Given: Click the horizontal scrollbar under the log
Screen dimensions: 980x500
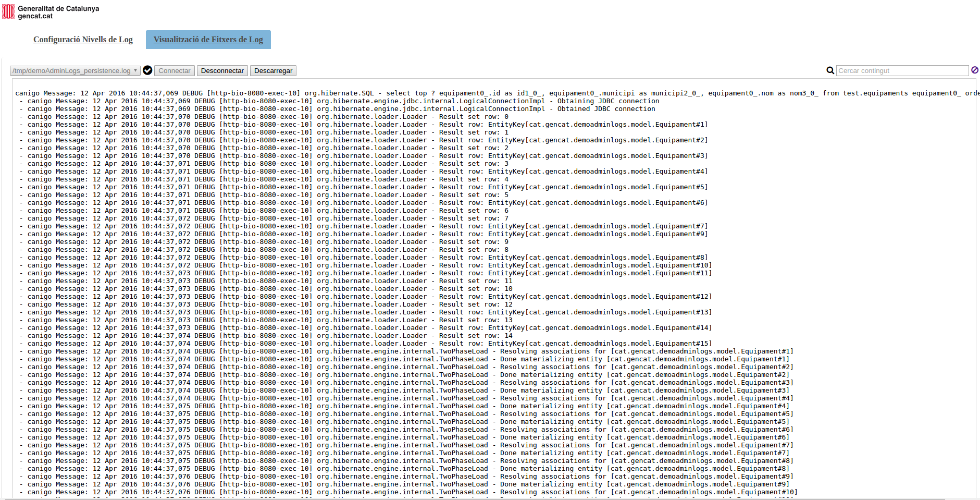Looking at the screenshot, I should click(474, 499).
